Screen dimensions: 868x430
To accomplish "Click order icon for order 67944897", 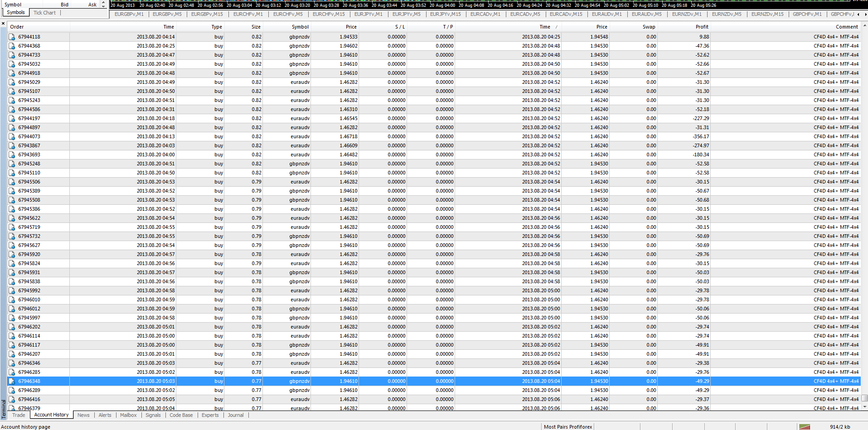I will pos(12,127).
